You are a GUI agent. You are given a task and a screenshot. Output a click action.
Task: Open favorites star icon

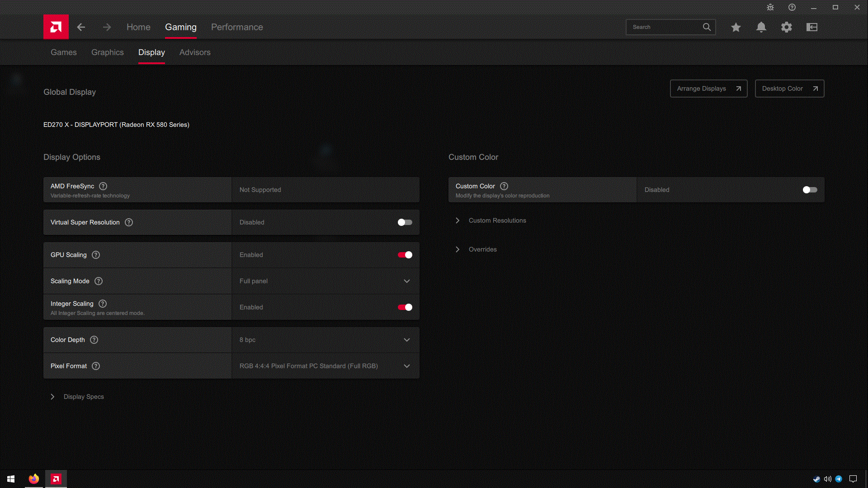pos(736,27)
